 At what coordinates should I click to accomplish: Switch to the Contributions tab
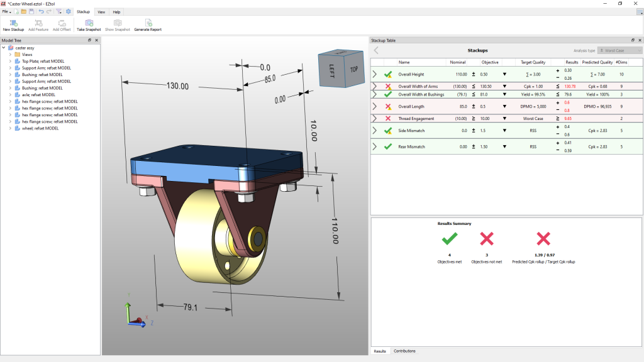pyautogui.click(x=406, y=351)
